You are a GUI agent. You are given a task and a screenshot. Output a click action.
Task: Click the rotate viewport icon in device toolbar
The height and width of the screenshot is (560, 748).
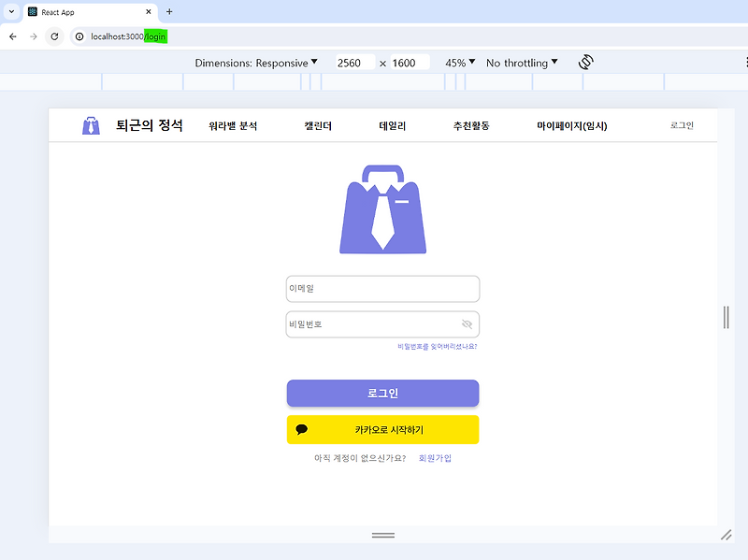click(585, 62)
